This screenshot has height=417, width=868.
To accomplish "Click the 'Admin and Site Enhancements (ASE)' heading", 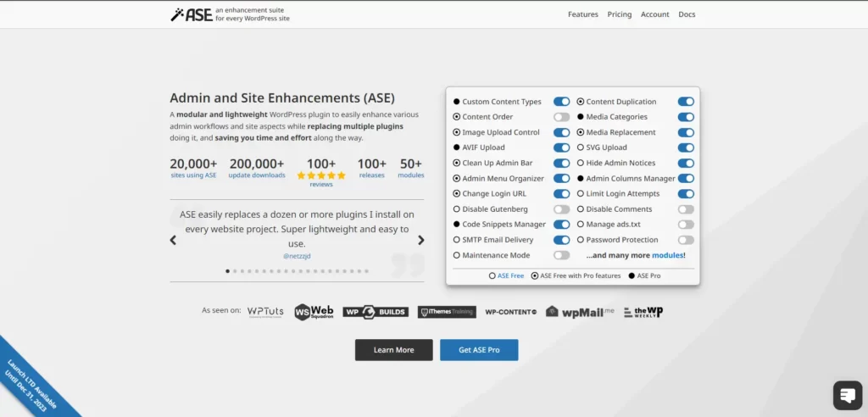I will [x=282, y=98].
